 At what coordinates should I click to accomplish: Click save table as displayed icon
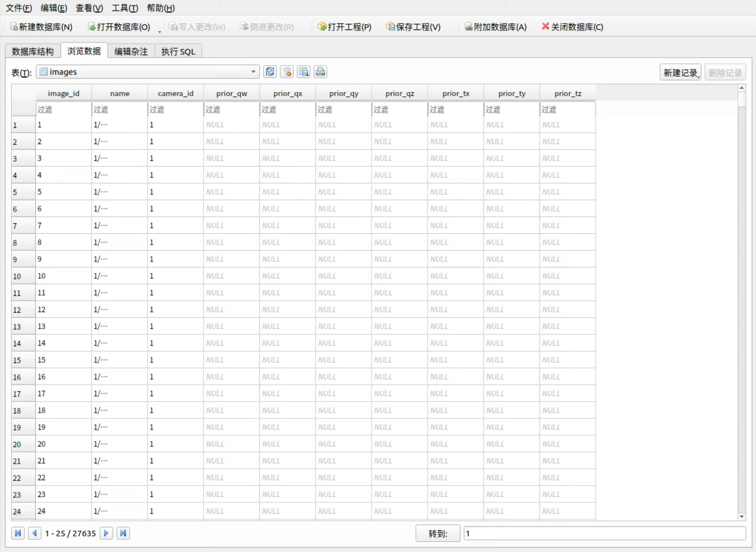coord(304,72)
